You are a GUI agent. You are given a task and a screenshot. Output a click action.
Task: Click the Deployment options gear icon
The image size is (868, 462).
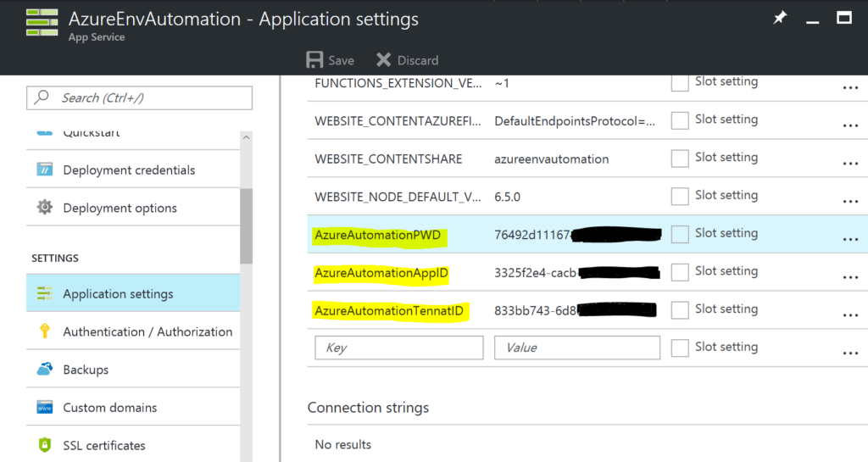tap(45, 208)
